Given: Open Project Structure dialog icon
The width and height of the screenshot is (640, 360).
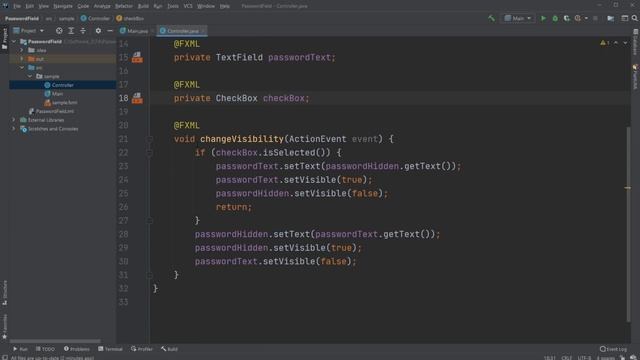Looking at the screenshot, I should tap(611, 18).
